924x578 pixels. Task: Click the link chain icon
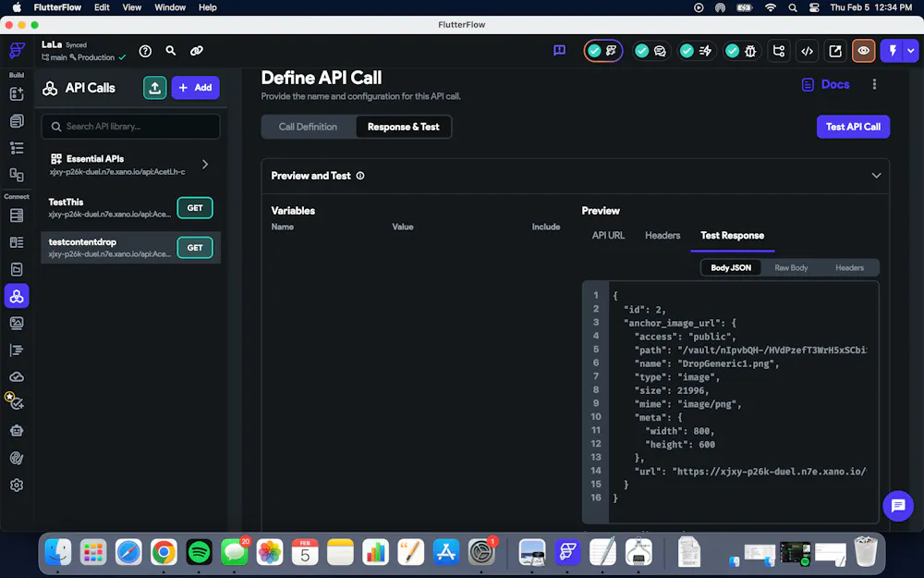197,51
